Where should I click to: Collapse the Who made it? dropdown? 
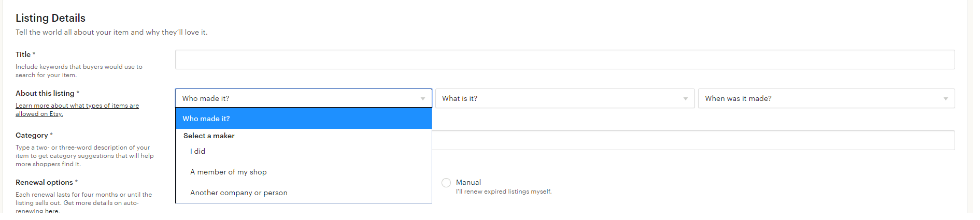[304, 98]
